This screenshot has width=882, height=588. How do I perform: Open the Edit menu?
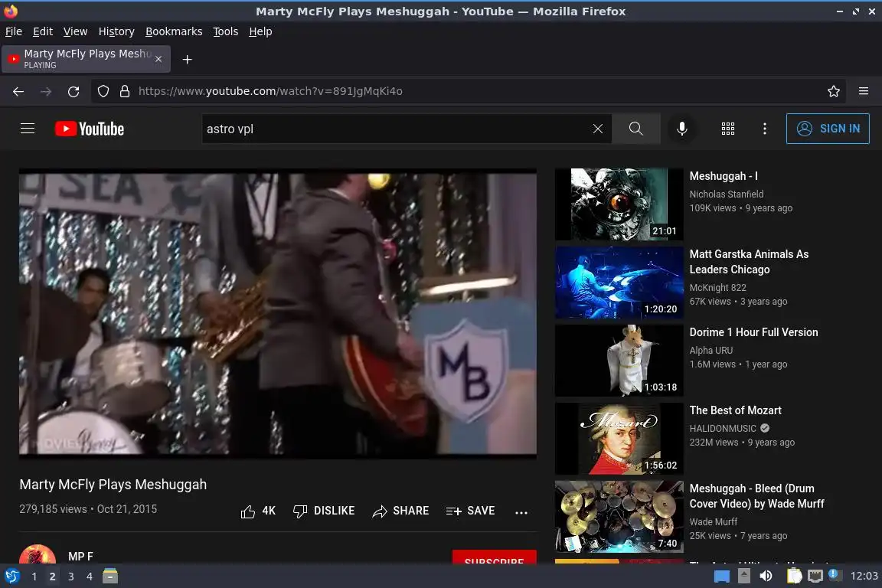(x=43, y=31)
